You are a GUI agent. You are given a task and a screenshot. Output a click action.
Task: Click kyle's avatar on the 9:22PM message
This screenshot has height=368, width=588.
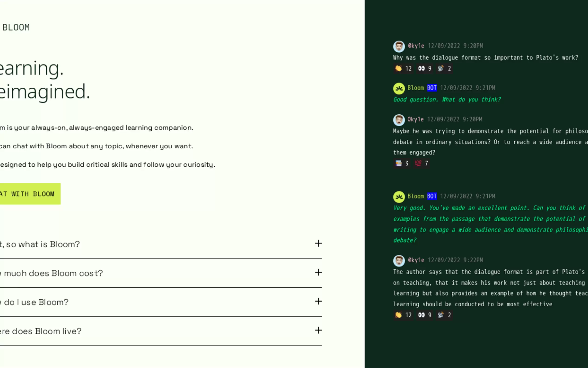(x=399, y=261)
